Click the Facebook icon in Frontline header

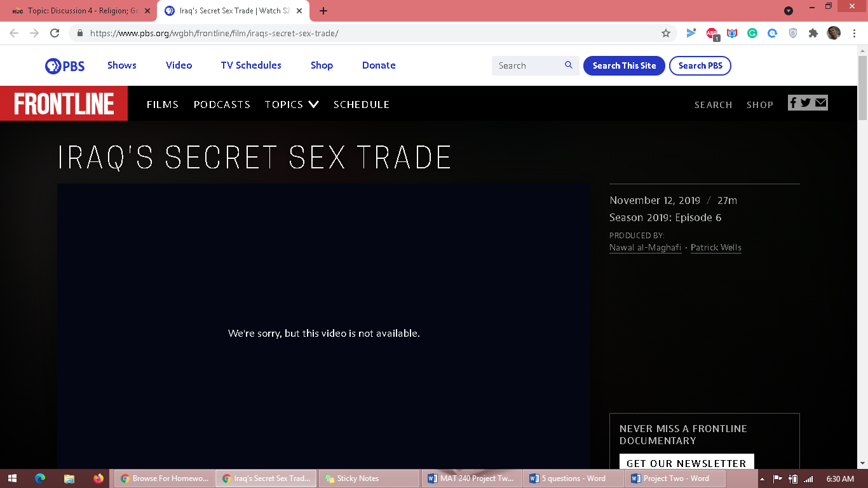[793, 103]
